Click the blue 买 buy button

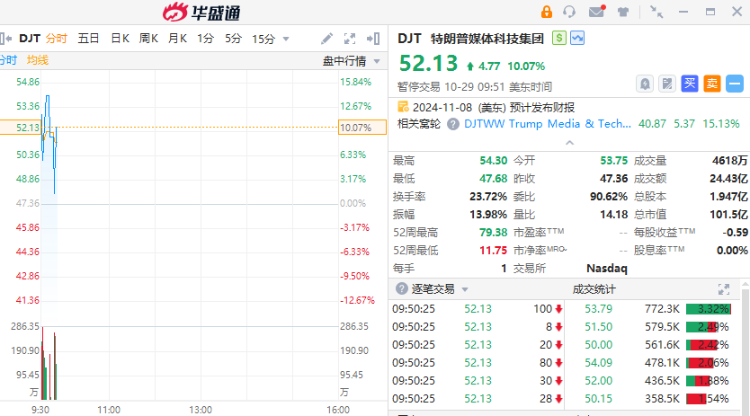click(x=689, y=84)
